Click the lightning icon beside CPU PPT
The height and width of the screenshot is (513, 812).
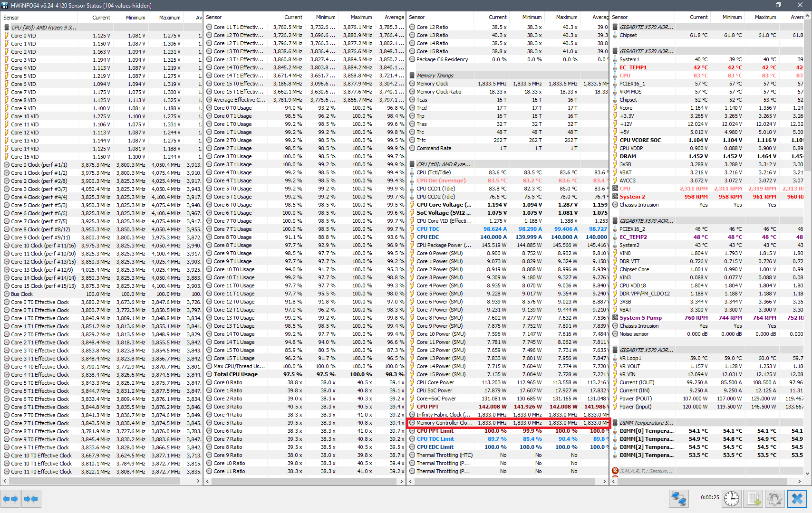pyautogui.click(x=412, y=407)
